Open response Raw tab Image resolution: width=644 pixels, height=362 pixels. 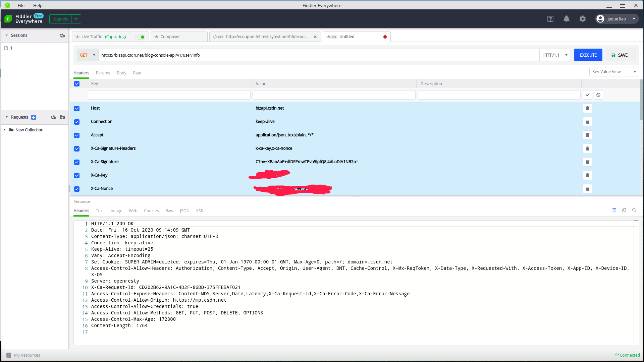[169, 211]
